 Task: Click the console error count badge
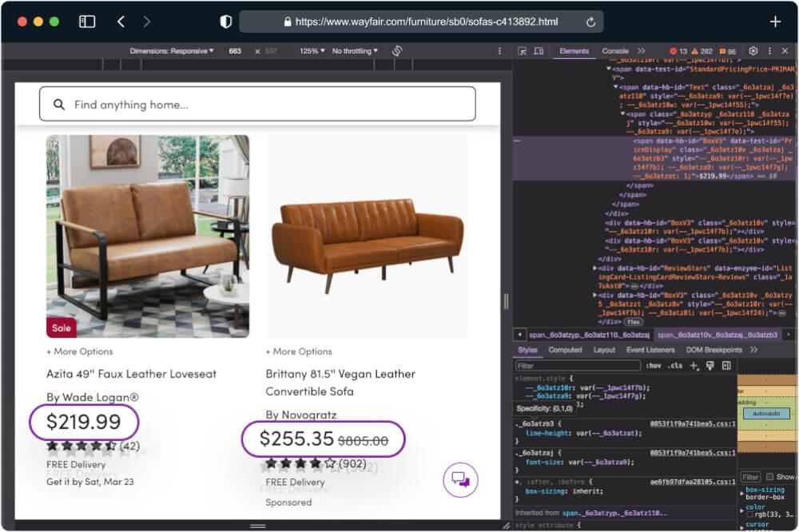click(x=678, y=50)
